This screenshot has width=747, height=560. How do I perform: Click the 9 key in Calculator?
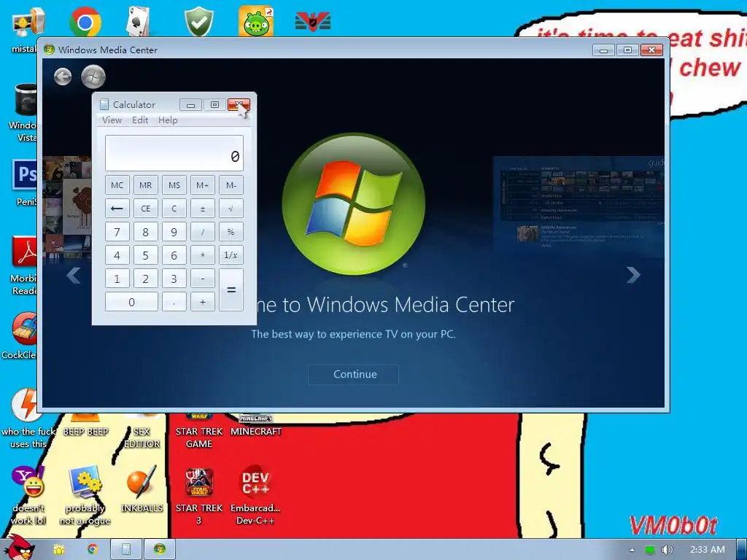pos(174,232)
